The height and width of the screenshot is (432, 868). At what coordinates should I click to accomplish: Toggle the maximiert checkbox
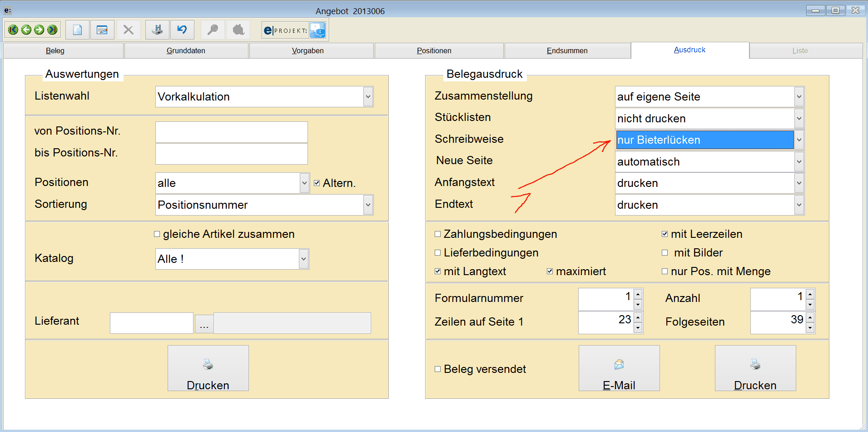[x=550, y=271]
